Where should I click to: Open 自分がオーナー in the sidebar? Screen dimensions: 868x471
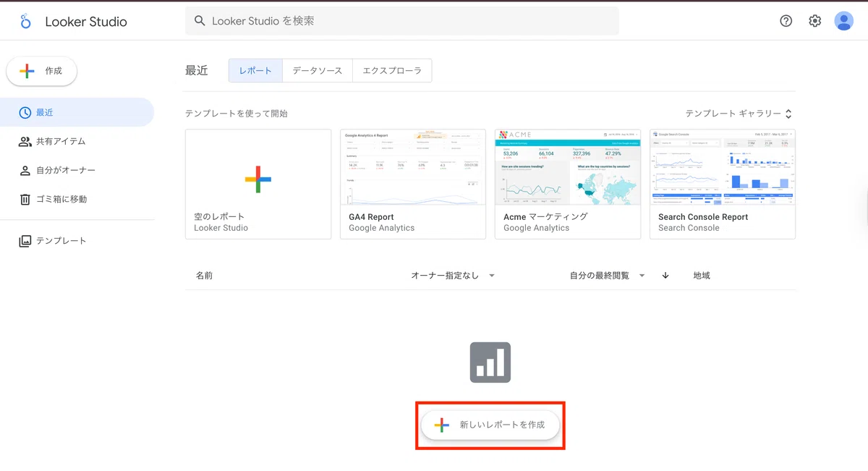(77, 170)
